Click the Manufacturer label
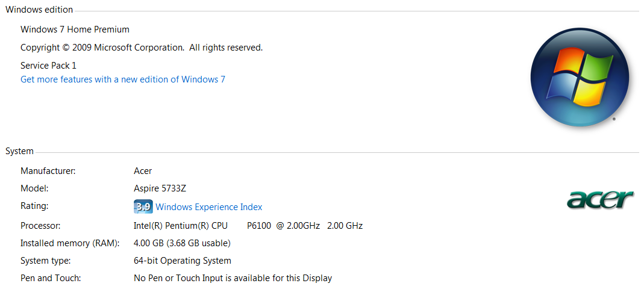644x298 pixels. coord(48,171)
